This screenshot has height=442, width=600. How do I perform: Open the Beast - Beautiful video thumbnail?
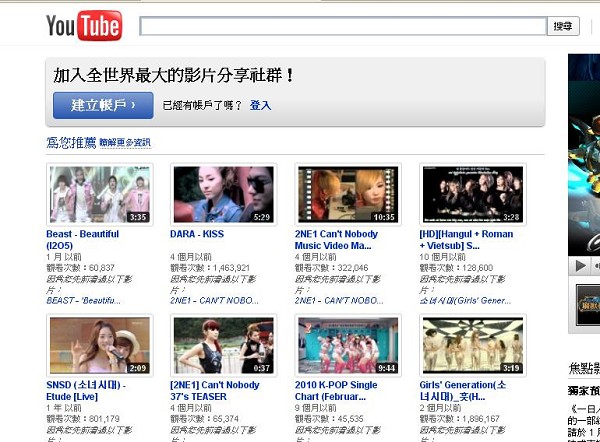(x=100, y=194)
